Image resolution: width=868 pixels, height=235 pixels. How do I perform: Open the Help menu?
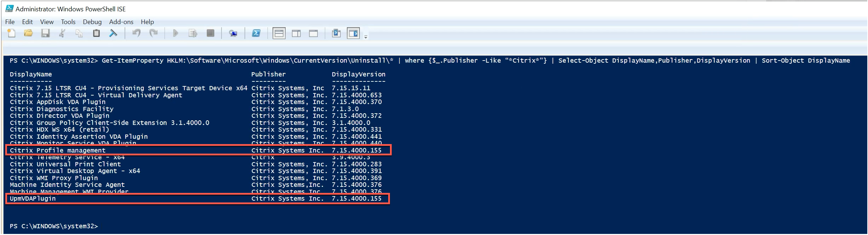click(x=147, y=22)
